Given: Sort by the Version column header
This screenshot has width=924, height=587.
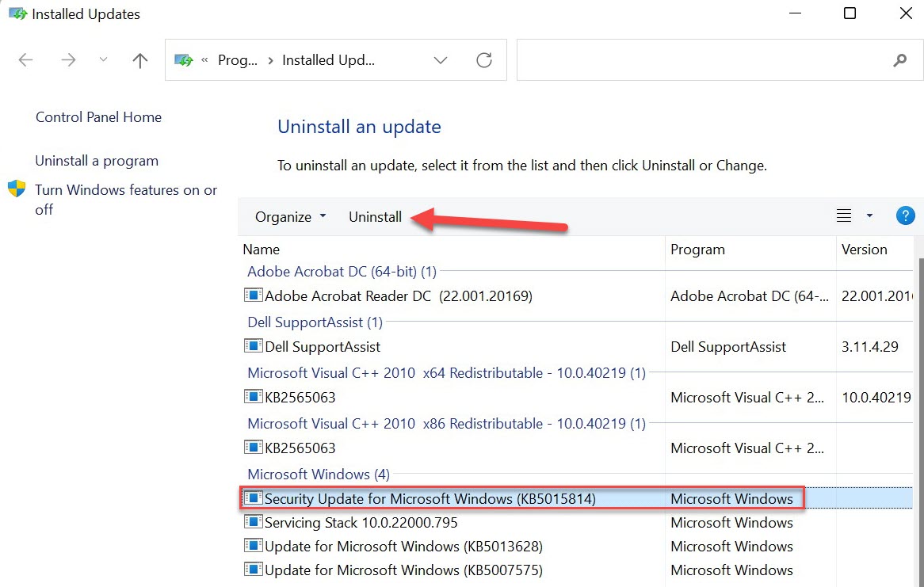Looking at the screenshot, I should tap(865, 250).
